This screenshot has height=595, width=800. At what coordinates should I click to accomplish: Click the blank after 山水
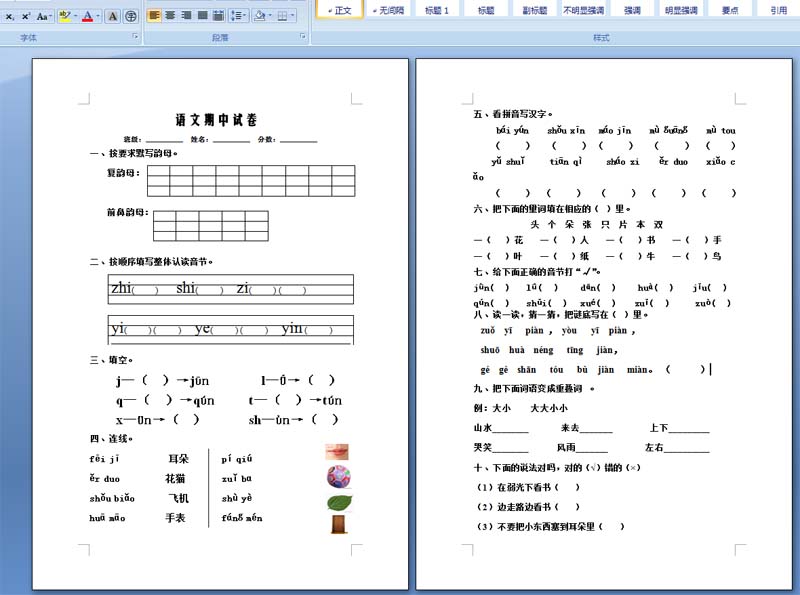510,428
